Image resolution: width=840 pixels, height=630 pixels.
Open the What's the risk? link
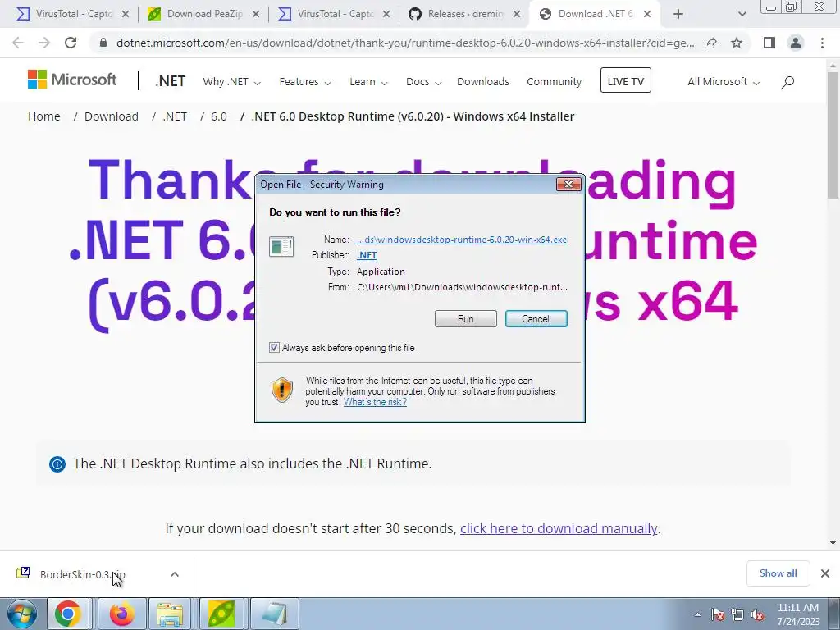click(x=375, y=402)
